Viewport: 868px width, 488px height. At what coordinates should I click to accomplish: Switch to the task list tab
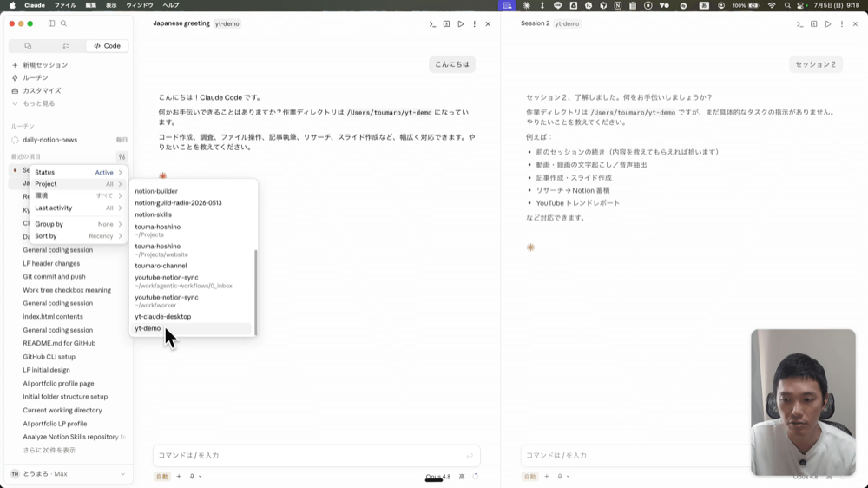point(66,46)
